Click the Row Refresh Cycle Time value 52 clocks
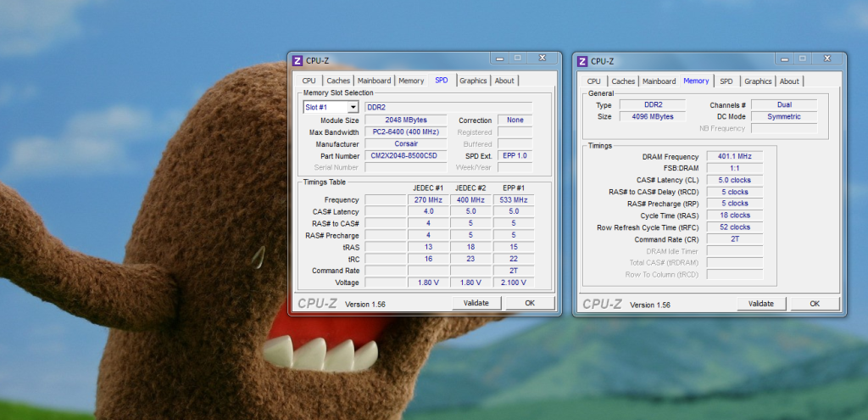This screenshot has height=420, width=868. pyautogui.click(x=735, y=227)
